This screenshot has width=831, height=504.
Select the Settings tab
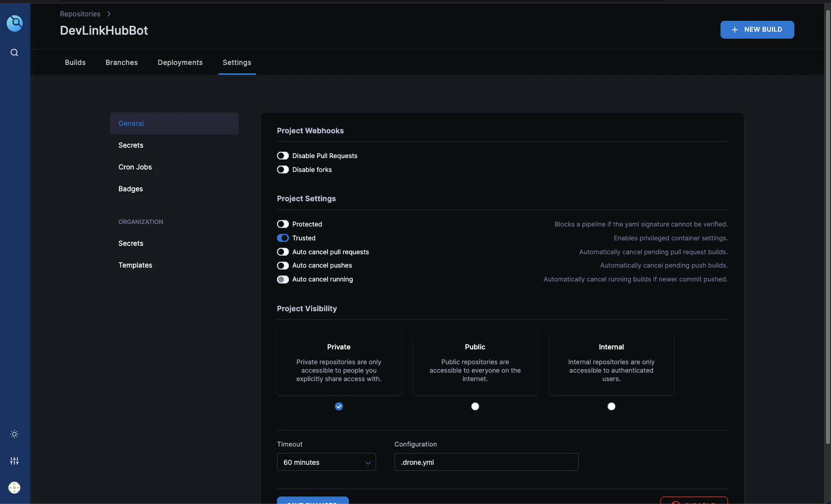point(237,62)
